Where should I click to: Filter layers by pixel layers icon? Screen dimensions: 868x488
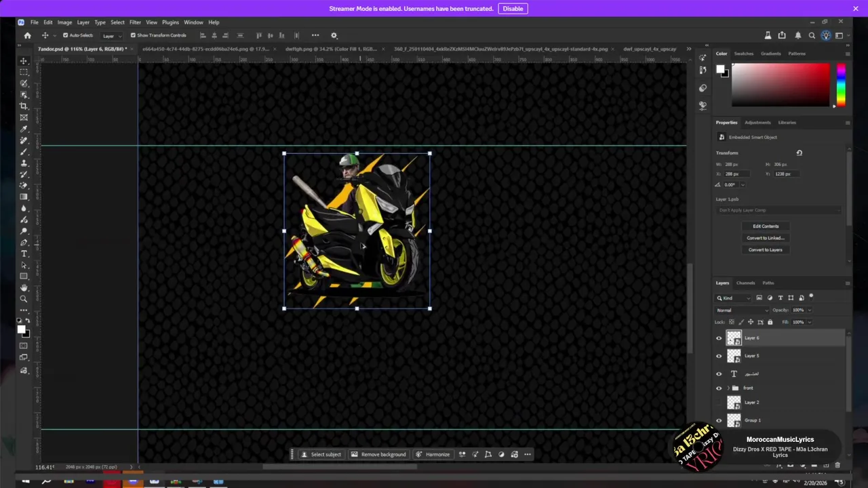coord(759,298)
